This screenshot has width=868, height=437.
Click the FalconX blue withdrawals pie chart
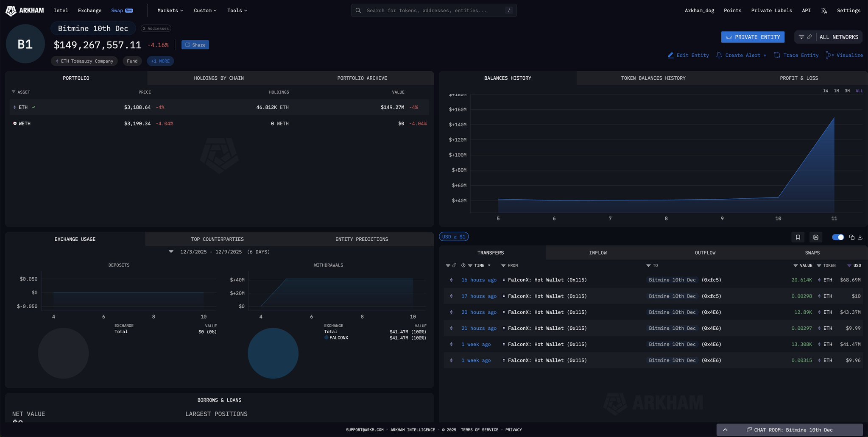click(273, 353)
